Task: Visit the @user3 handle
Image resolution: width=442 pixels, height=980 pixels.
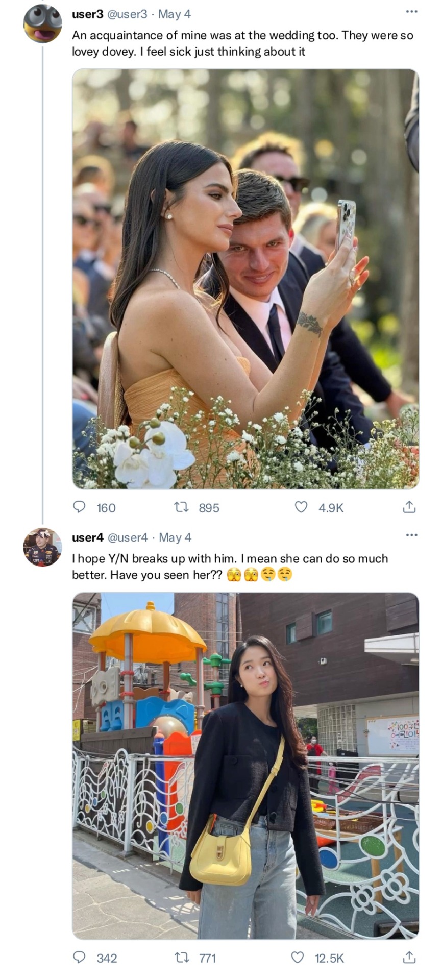Action: (x=127, y=14)
